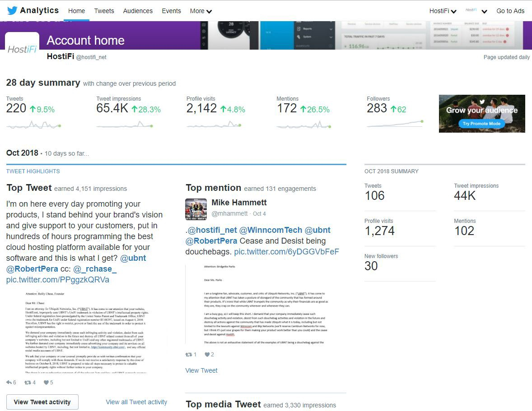Switch to the Audiences tab
Screen dimensions: 532x411
coord(138,11)
